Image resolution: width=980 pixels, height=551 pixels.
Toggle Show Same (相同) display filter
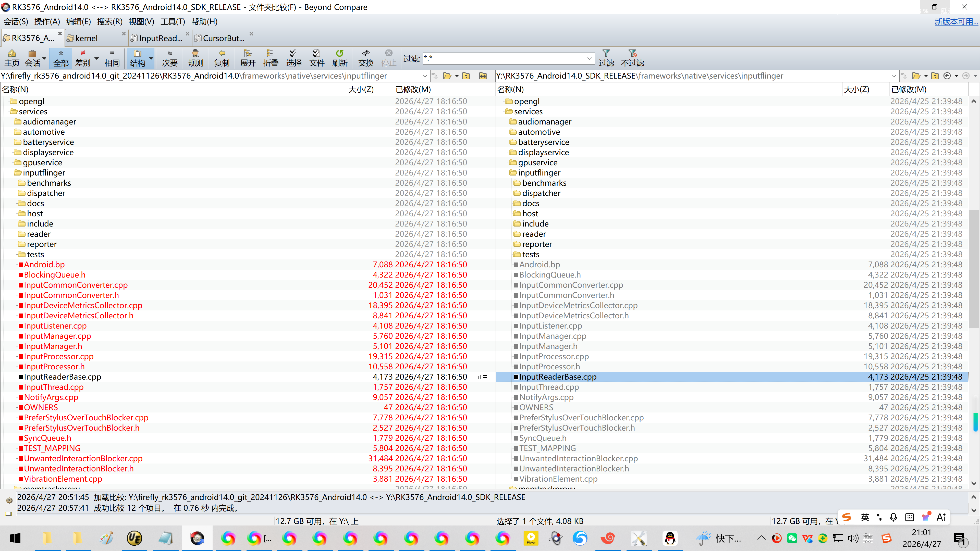click(112, 58)
